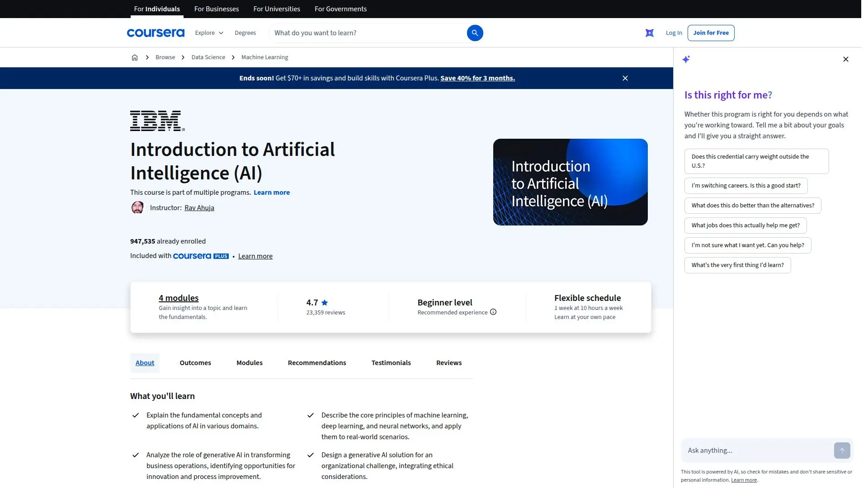
Task: Select the For Individuals tab
Action: click(157, 9)
